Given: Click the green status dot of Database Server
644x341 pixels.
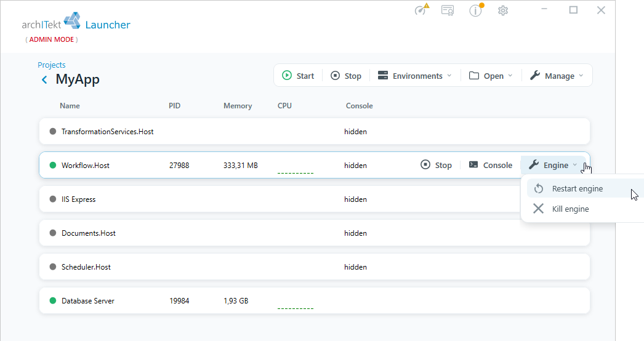Looking at the screenshot, I should (x=52, y=301).
